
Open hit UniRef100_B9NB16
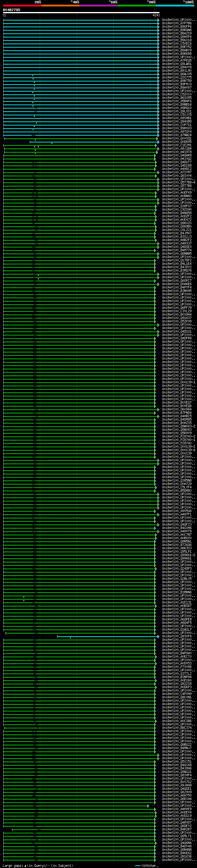177,104
